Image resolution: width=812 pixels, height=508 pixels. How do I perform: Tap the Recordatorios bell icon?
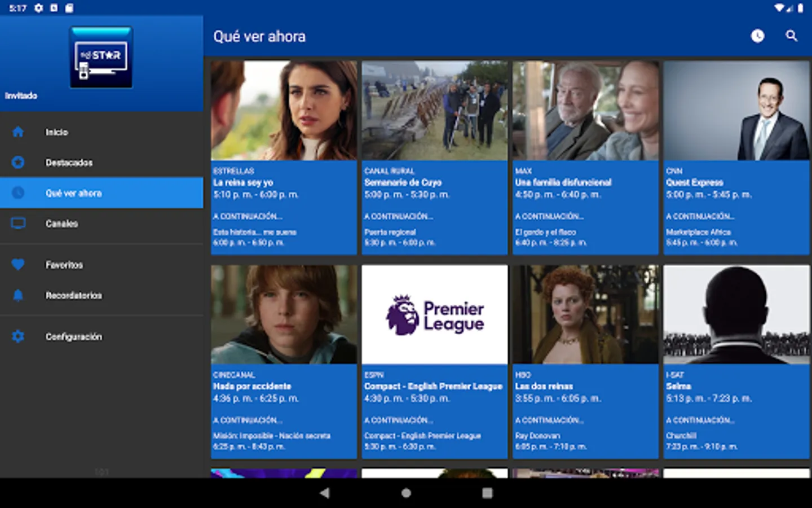(18, 295)
